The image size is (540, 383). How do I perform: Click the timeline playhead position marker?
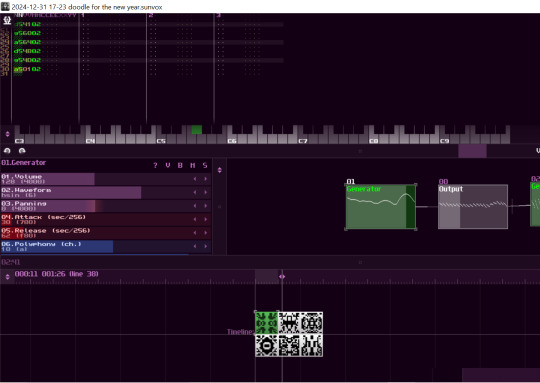pyautogui.click(x=282, y=276)
